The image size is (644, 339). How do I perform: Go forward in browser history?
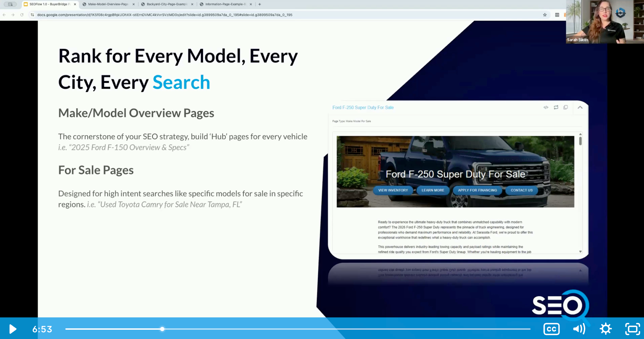[x=13, y=15]
